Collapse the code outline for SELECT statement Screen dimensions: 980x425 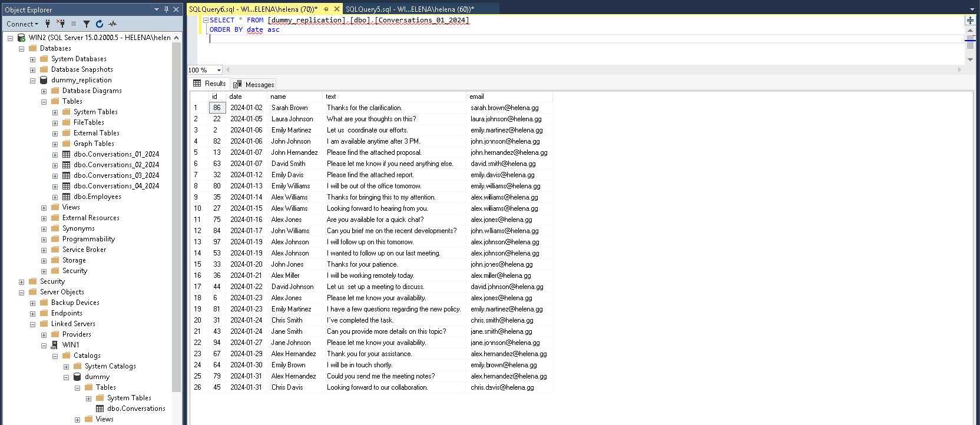tap(206, 20)
